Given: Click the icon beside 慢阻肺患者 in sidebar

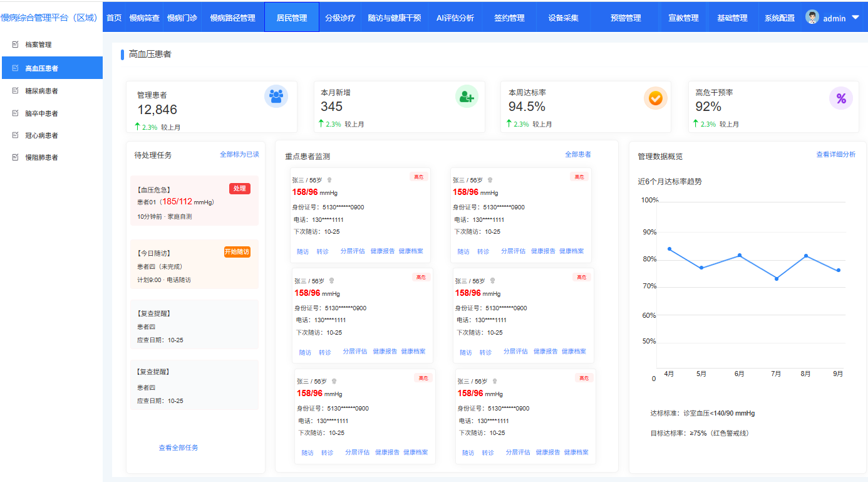Looking at the screenshot, I should [16, 157].
